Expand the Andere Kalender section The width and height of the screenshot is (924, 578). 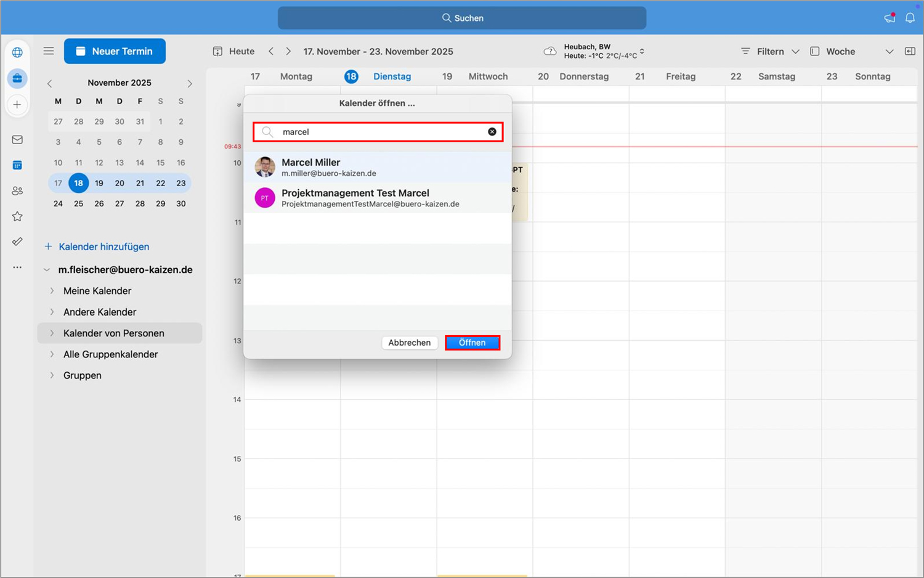tap(53, 312)
